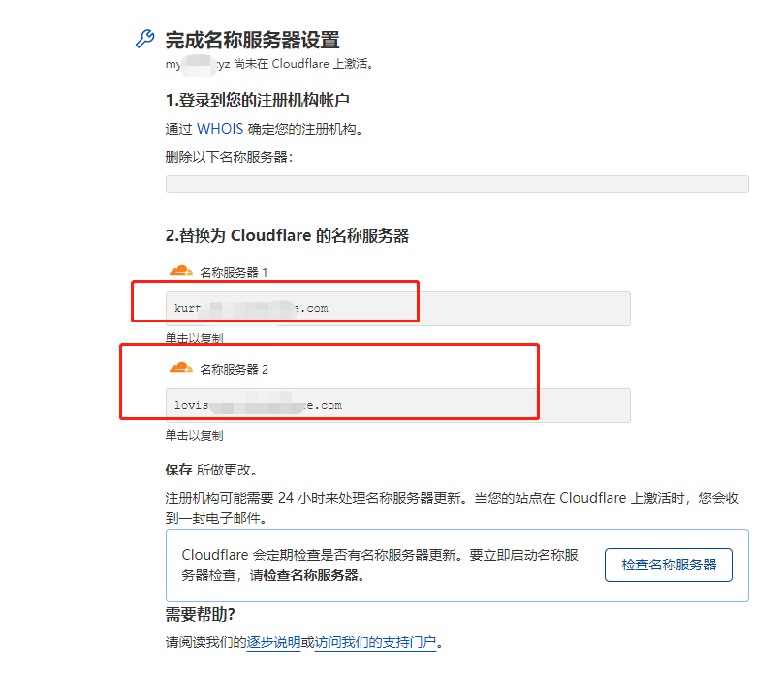This screenshot has width=784, height=674.
Task: Copy the nameserver 1 field starting with kurt
Action: coord(398,309)
